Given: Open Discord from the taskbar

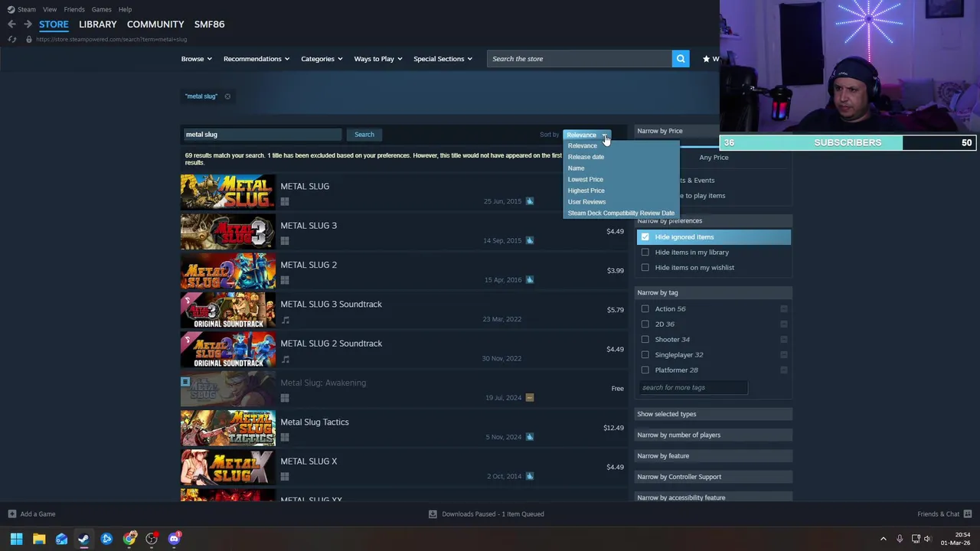Looking at the screenshot, I should coord(174,539).
